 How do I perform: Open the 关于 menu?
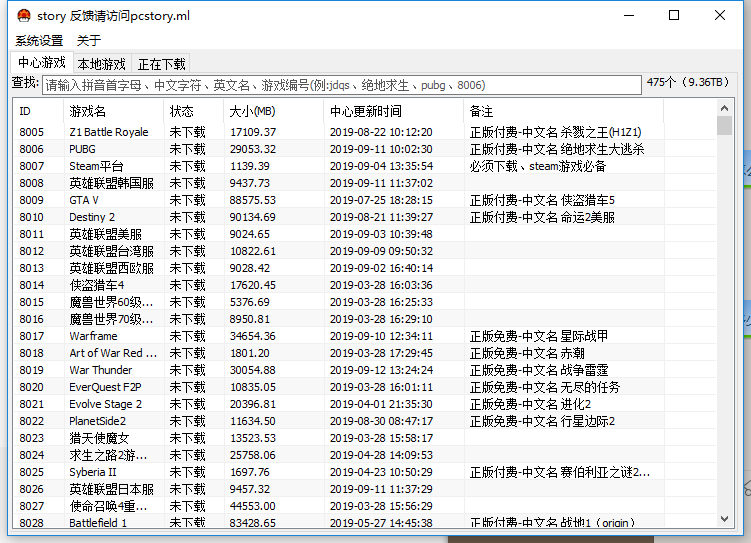coord(89,41)
